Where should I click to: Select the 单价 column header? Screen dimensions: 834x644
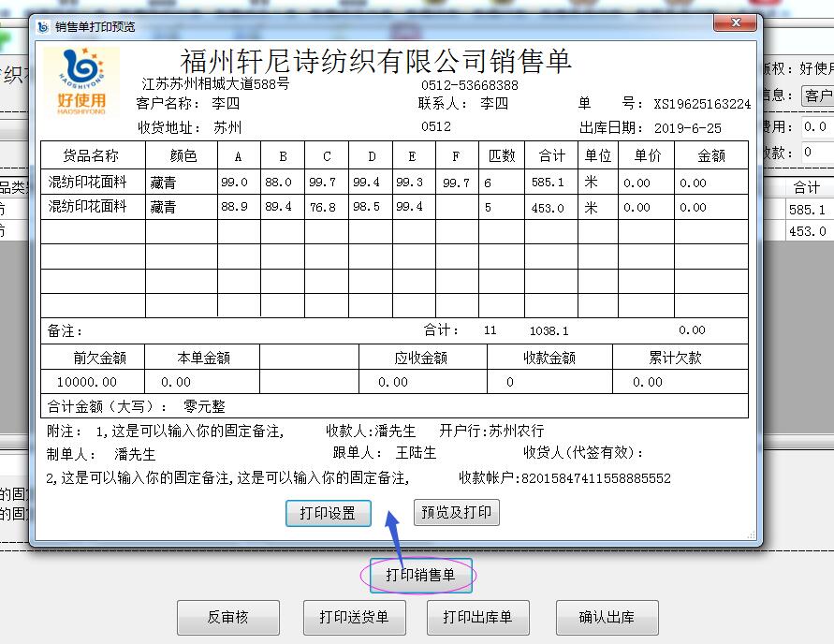[648, 155]
